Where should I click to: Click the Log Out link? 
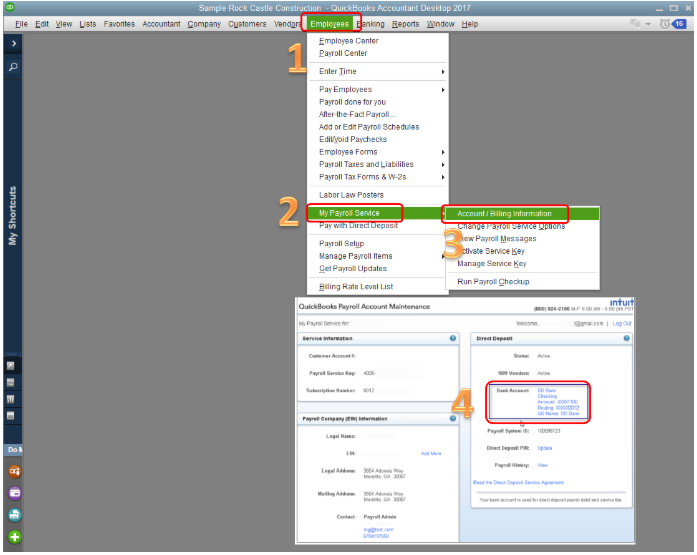(621, 323)
